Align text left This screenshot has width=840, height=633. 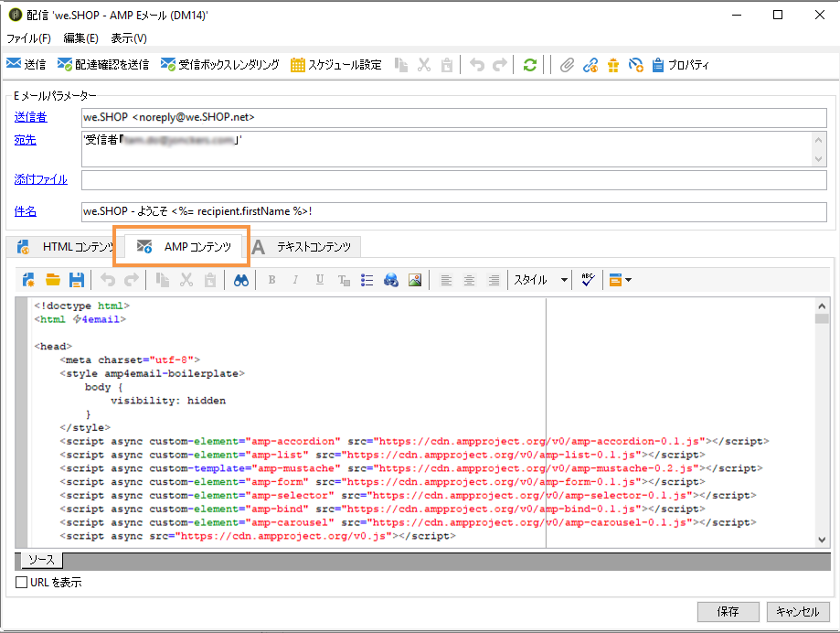(x=446, y=279)
